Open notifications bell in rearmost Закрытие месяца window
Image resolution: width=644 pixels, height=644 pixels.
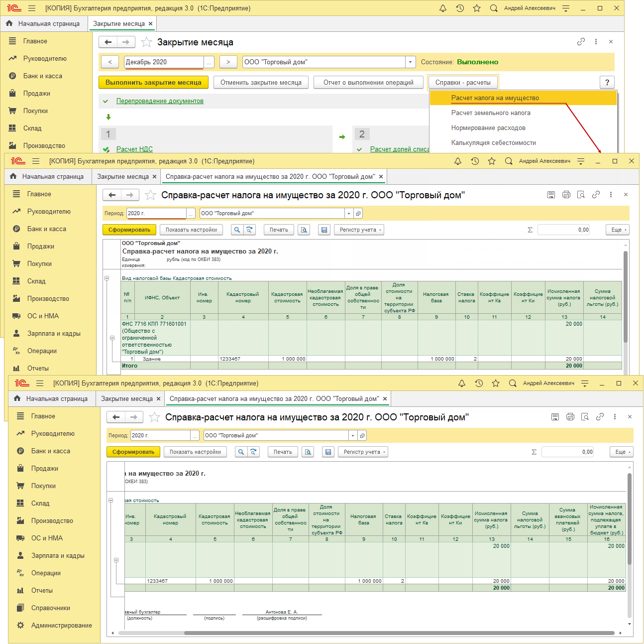point(443,8)
